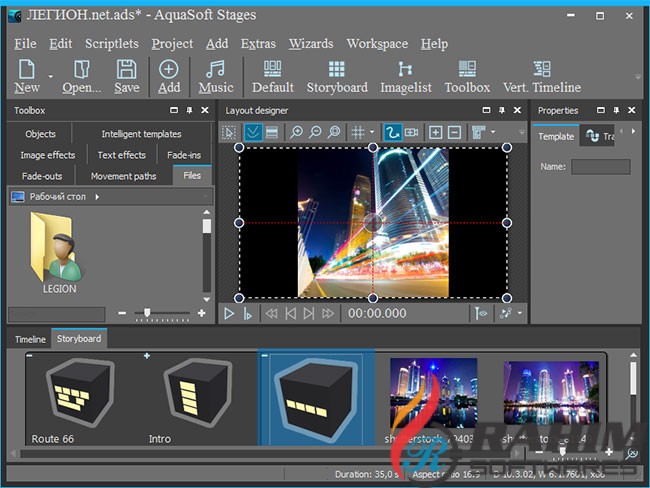
Task: Expand the Рабочий стол path arrow
Action: [97, 197]
